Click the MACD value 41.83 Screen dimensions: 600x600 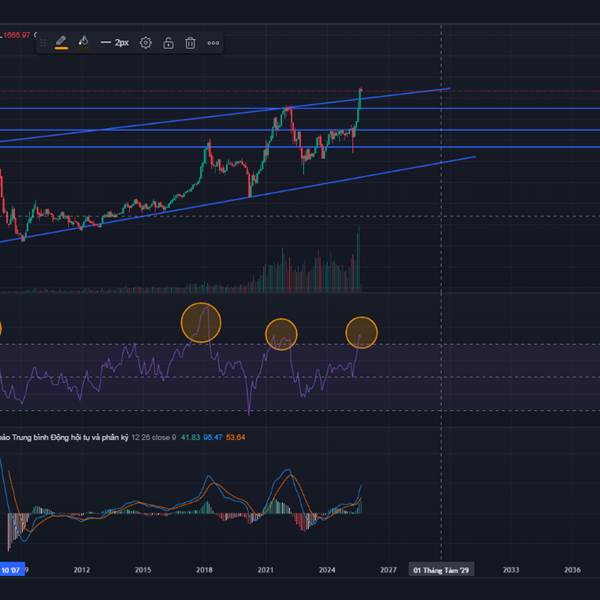point(190,437)
